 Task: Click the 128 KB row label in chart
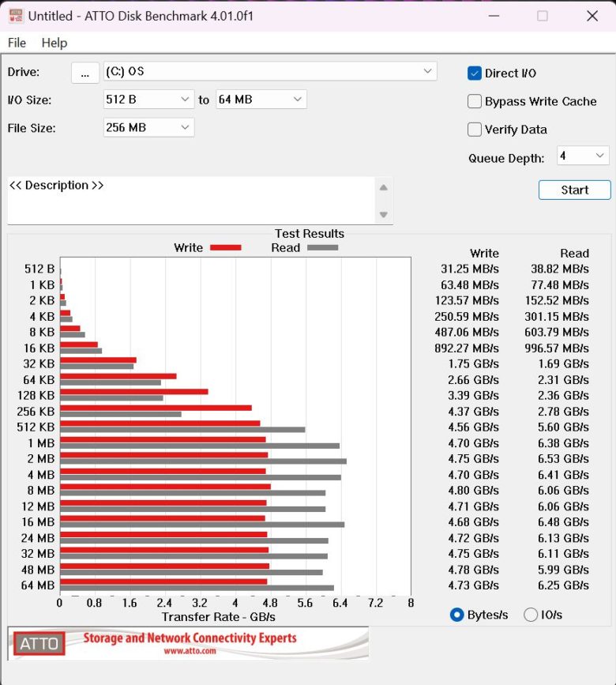pos(36,395)
